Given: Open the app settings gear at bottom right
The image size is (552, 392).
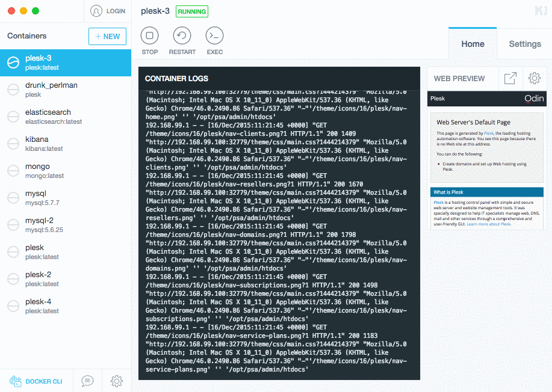Looking at the screenshot, I should 116,381.
